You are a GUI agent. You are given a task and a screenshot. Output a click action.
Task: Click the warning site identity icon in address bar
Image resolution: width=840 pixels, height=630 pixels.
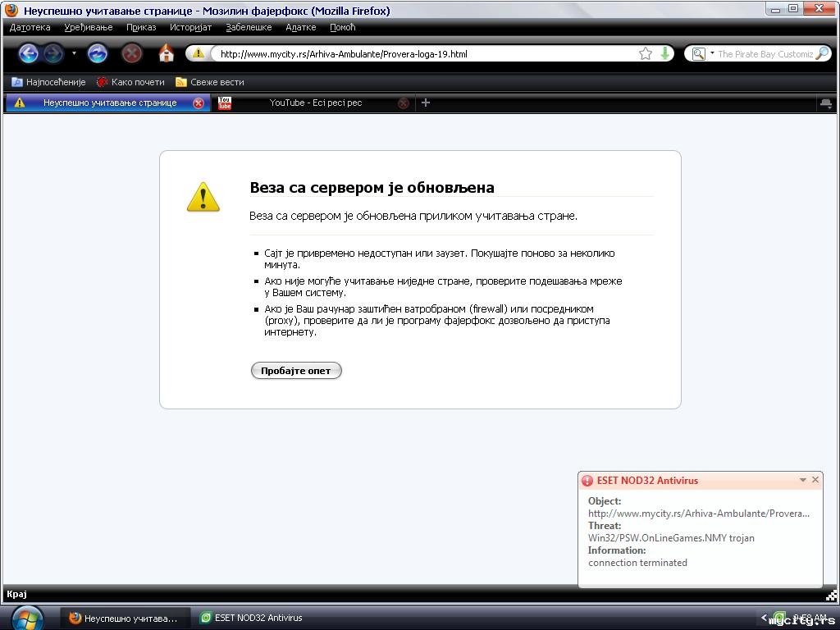pyautogui.click(x=199, y=53)
